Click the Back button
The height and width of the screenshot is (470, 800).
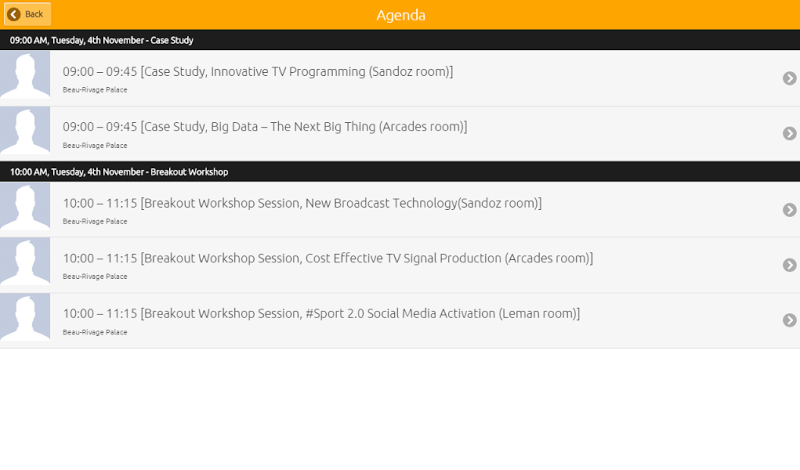point(27,14)
